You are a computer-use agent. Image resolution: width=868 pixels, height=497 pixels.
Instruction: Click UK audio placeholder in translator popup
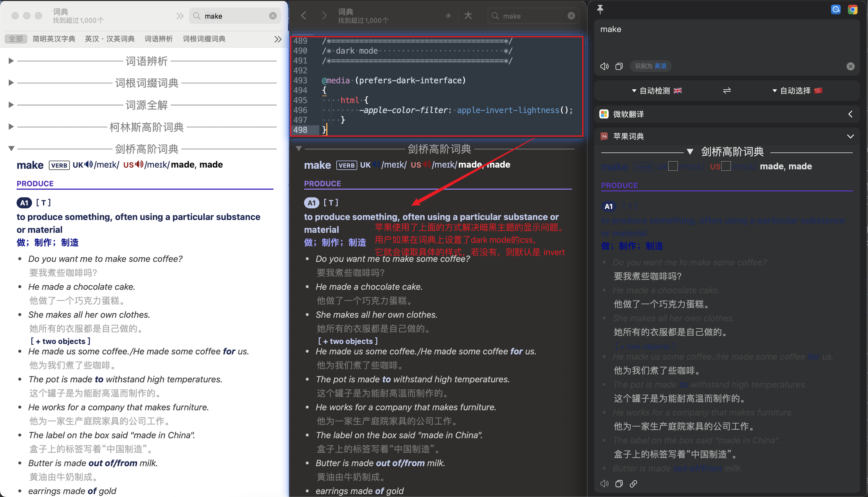coord(673,166)
